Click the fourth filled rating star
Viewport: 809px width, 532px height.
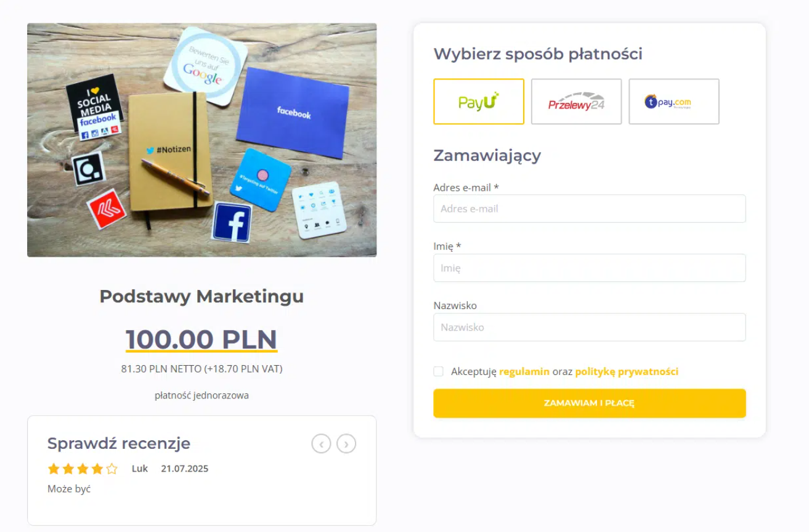(x=97, y=469)
